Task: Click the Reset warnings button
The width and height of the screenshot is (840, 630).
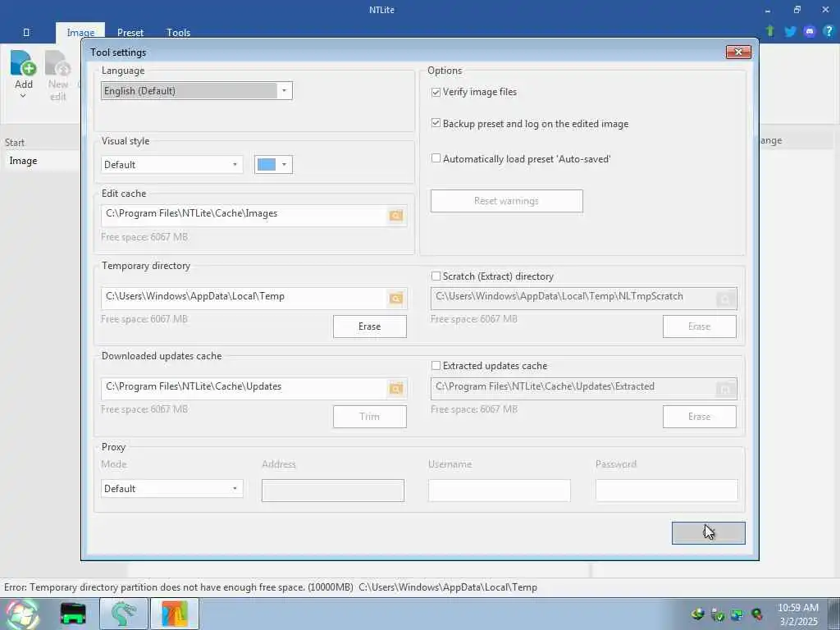Action: (507, 201)
